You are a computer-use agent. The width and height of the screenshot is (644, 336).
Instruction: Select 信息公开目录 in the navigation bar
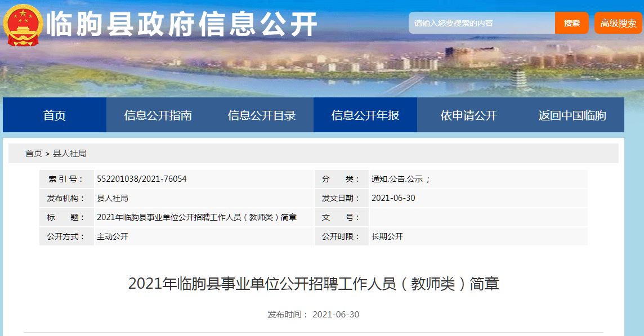262,115
